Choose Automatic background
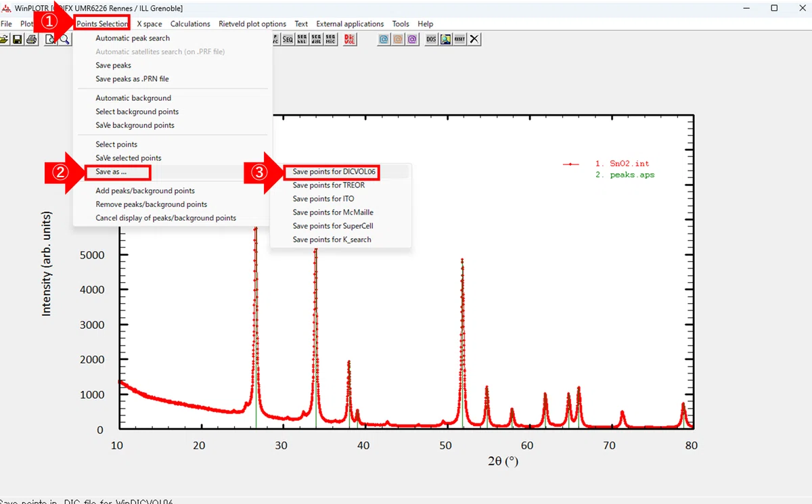The image size is (812, 504). (133, 97)
